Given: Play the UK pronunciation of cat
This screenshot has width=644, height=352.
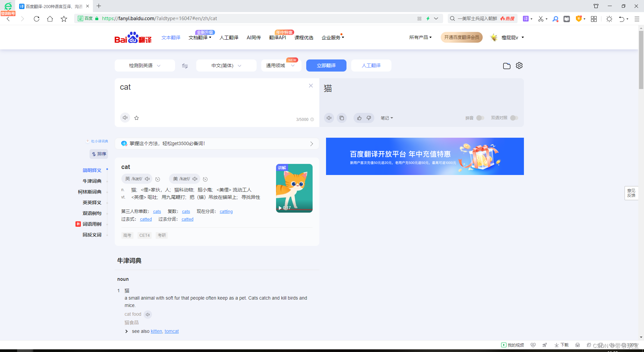Looking at the screenshot, I should [147, 179].
